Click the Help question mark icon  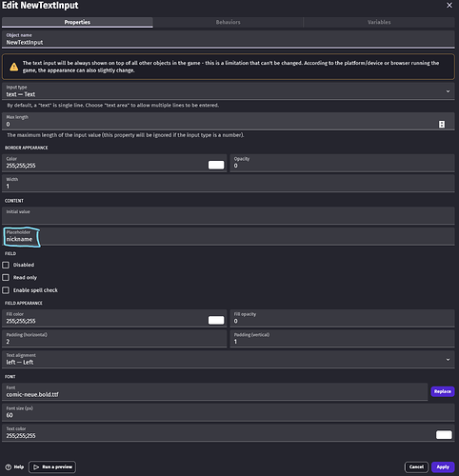(x=9, y=467)
